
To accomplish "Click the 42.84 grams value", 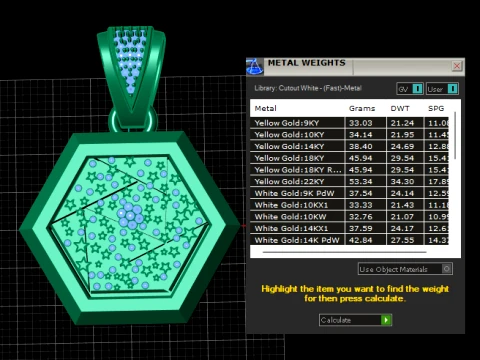I will (x=360, y=240).
